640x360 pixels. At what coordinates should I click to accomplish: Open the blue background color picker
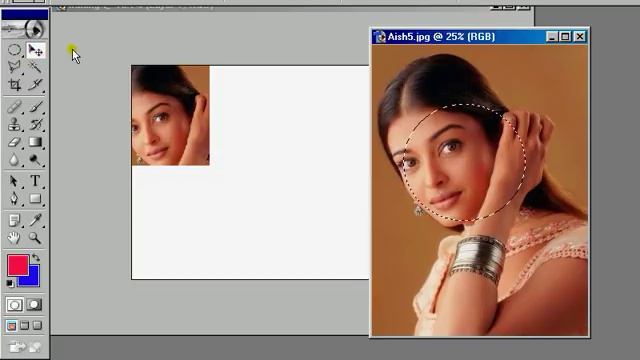point(33,280)
